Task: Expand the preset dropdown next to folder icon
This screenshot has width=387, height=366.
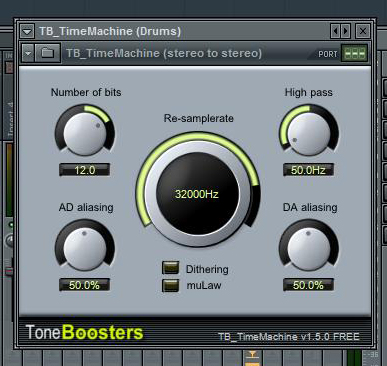Action: (28, 53)
